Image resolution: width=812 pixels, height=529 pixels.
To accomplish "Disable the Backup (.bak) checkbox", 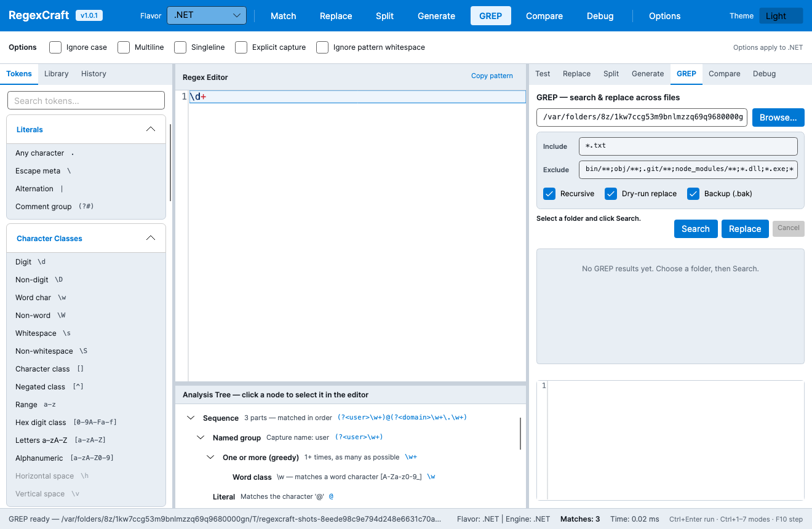I will tap(693, 194).
